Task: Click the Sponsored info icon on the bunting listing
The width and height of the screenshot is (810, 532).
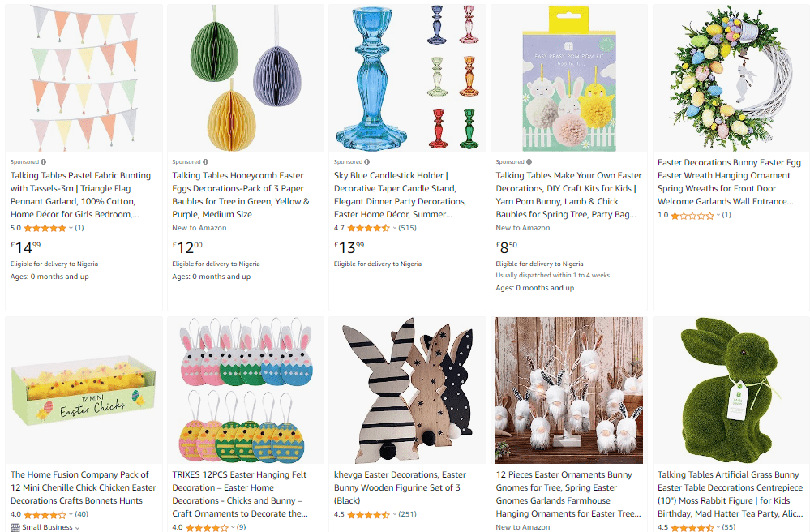Action: pos(44,161)
